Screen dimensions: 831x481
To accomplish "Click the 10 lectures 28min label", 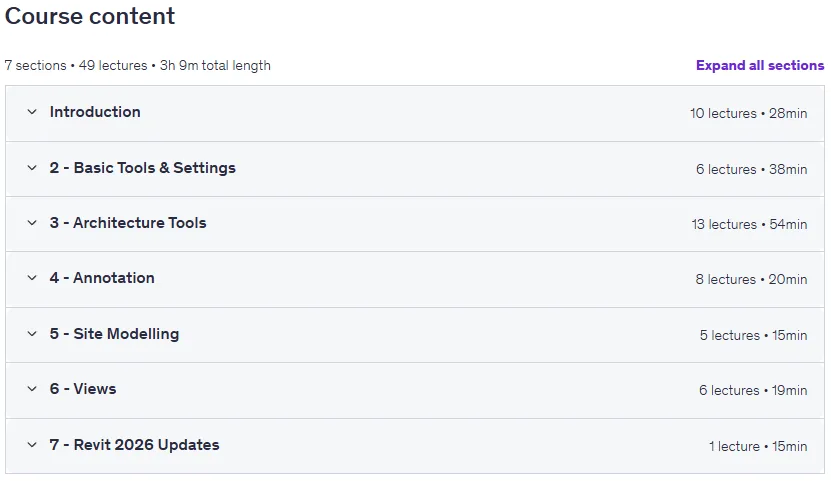I will click(748, 113).
